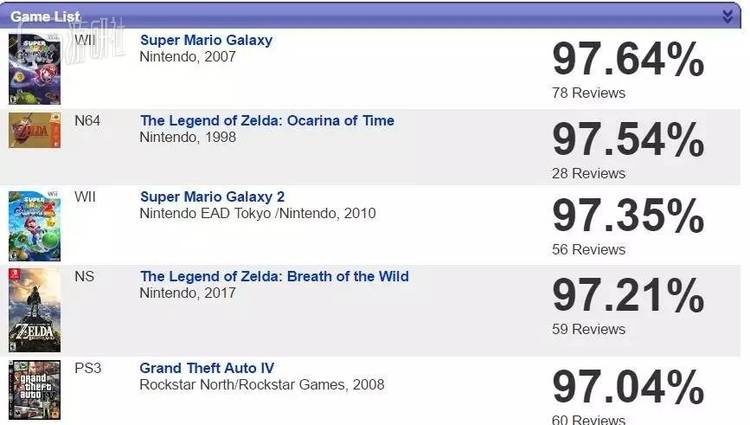Viewport: 750px width, 425px height.
Task: Click the 97.04% Grand Theft Auto IV score
Action: 628,387
